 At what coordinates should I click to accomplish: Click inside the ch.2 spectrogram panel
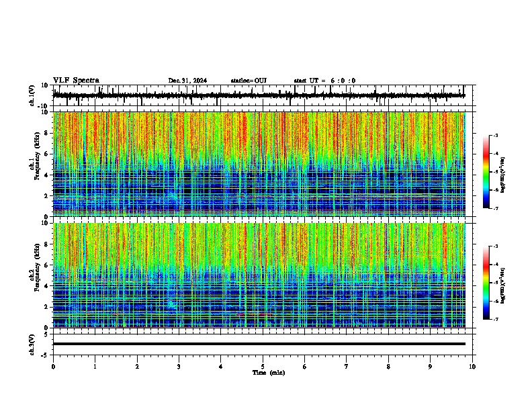tap(259, 275)
